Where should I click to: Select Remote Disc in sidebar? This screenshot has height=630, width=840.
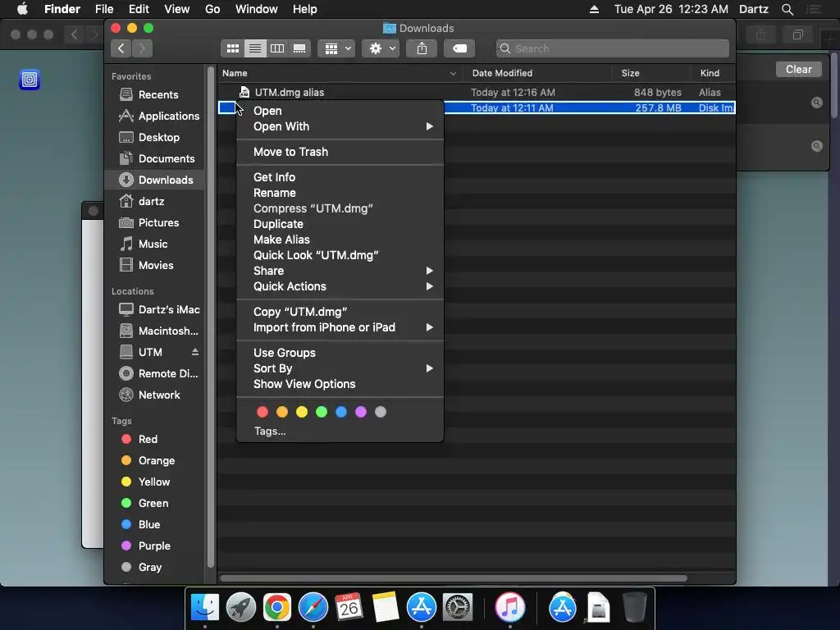click(x=154, y=374)
